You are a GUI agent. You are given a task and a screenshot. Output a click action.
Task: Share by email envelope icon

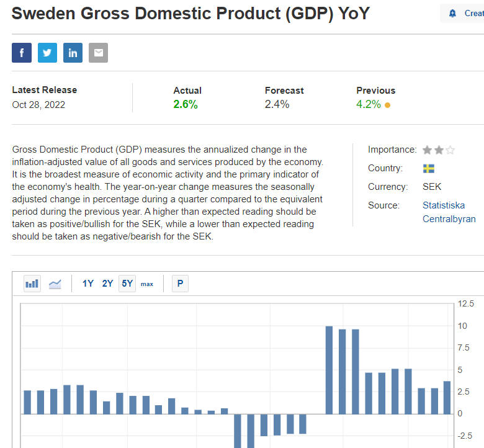click(x=99, y=53)
